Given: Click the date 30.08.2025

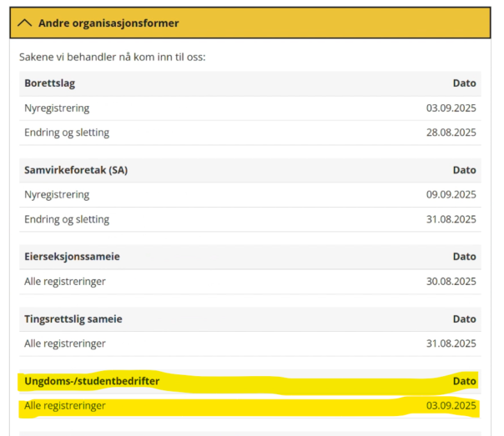Looking at the screenshot, I should click(x=451, y=282).
